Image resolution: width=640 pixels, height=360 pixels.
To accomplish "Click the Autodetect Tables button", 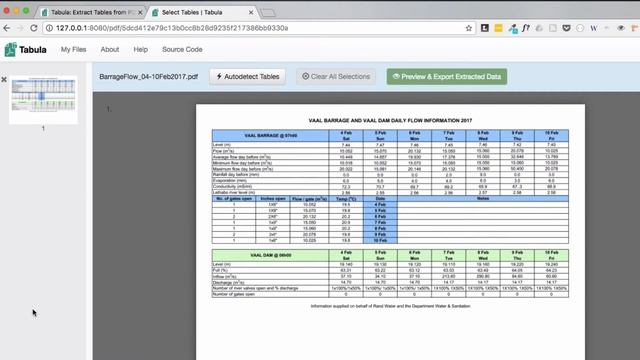I will tap(248, 76).
